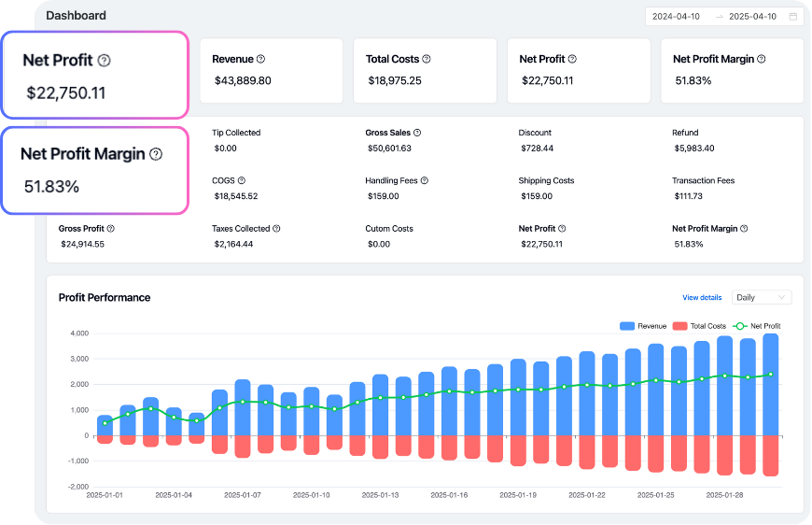Screen dimensions: 812x525
Task: Open the View details link
Action: pyautogui.click(x=702, y=297)
